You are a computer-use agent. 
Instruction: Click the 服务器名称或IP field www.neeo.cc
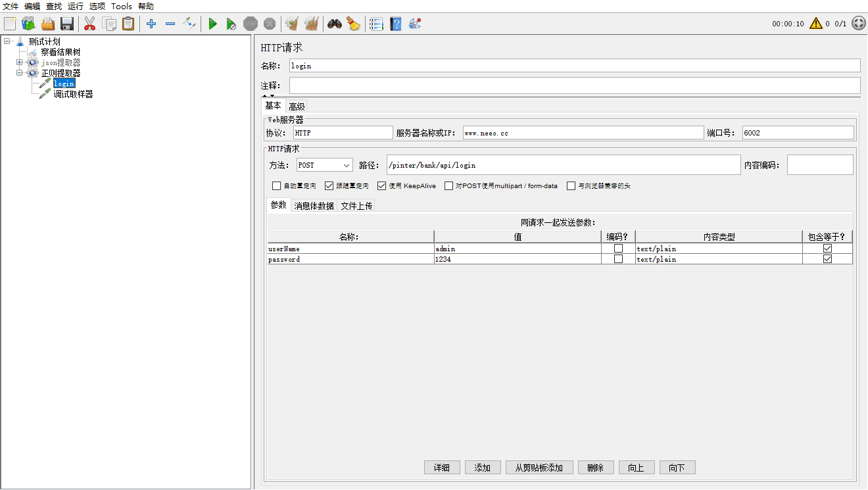coord(583,133)
